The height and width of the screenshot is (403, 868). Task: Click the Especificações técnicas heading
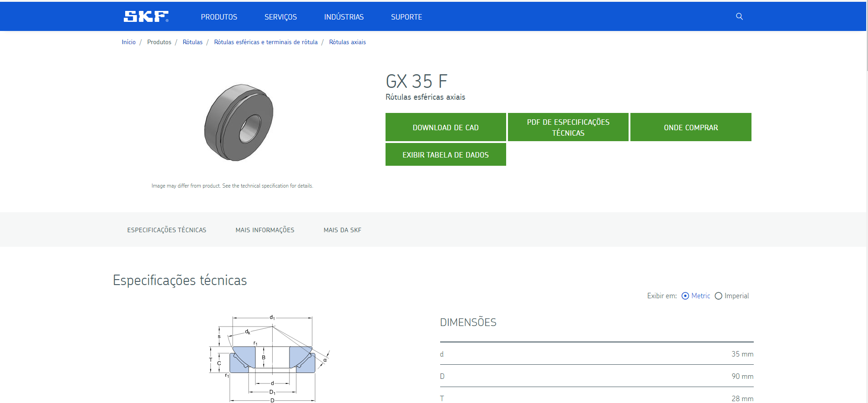pyautogui.click(x=180, y=280)
